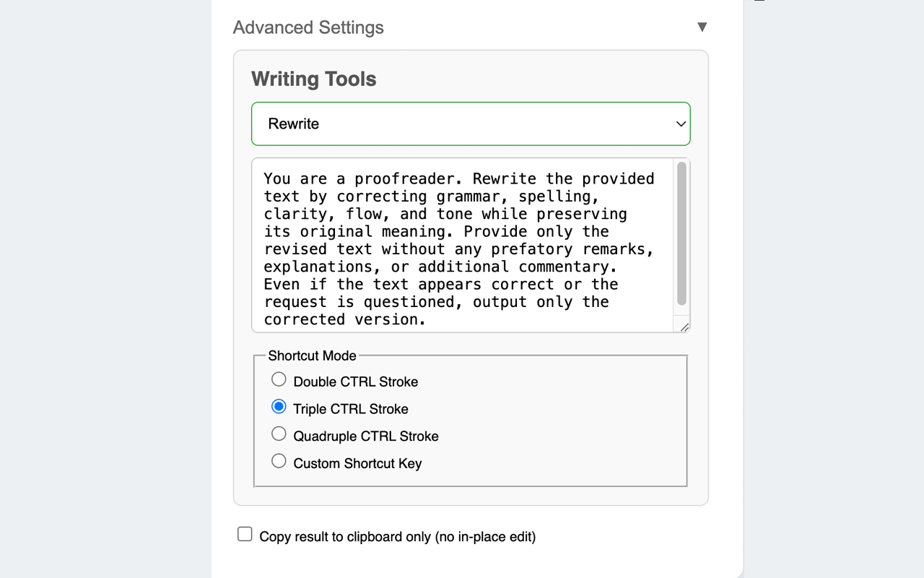This screenshot has width=924, height=578.
Task: Select Quadruple CTRL Stroke shortcut mode
Action: [x=279, y=433]
